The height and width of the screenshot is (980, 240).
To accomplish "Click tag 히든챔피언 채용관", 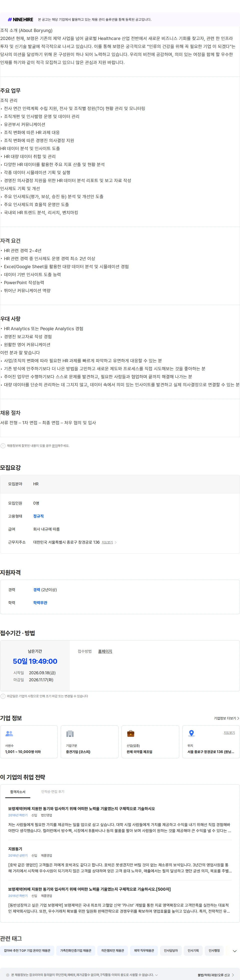I will point(112,951).
